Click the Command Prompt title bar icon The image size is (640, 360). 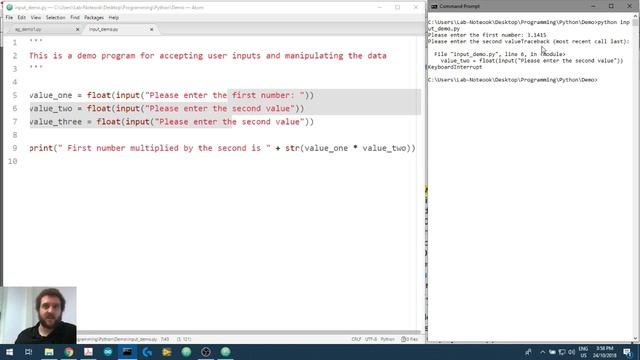coord(434,6)
